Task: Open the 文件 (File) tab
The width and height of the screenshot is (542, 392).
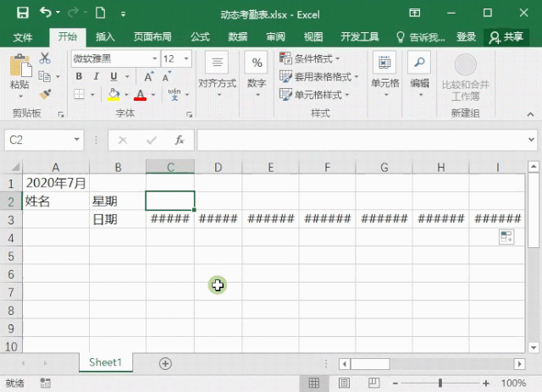Action: point(23,37)
